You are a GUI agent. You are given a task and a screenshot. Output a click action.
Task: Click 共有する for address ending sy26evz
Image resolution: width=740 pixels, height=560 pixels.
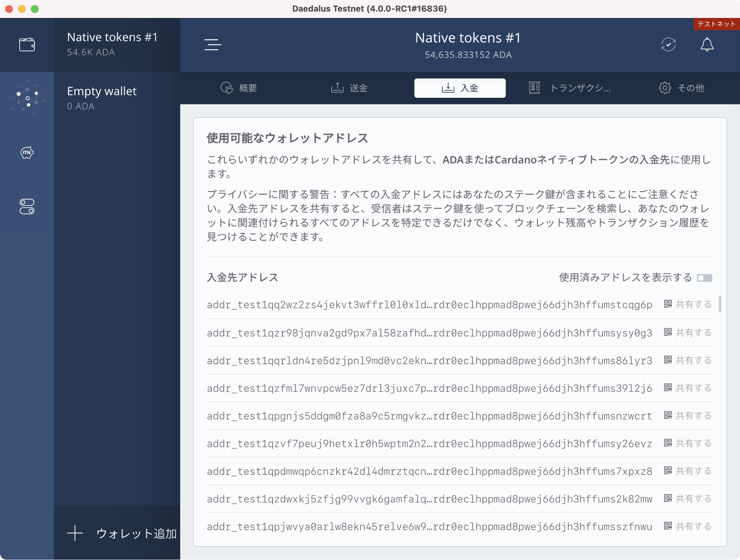[693, 443]
